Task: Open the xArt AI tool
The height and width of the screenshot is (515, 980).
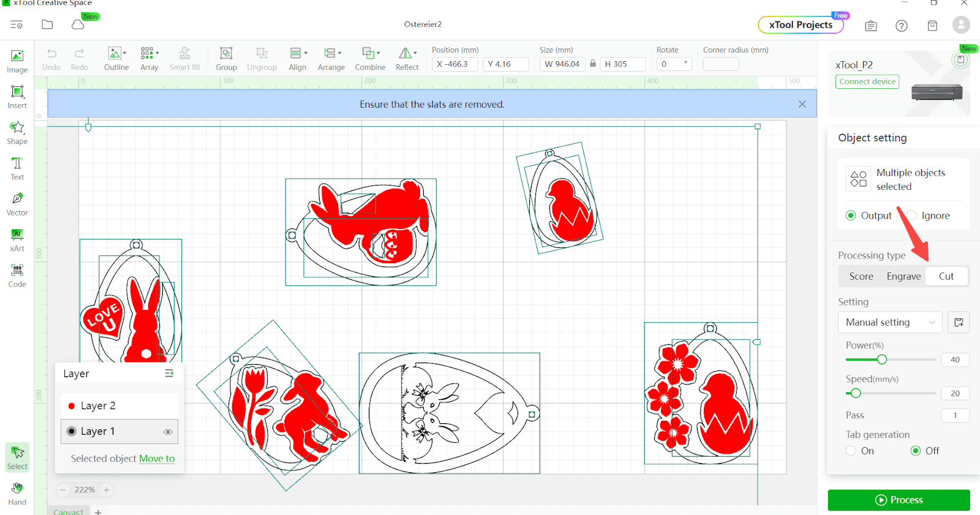Action: 17,239
